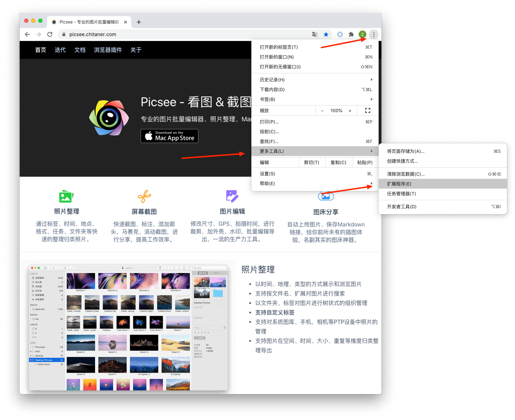Click the 图床分享 feature heading
This screenshot has width=515, height=420.
point(326,212)
